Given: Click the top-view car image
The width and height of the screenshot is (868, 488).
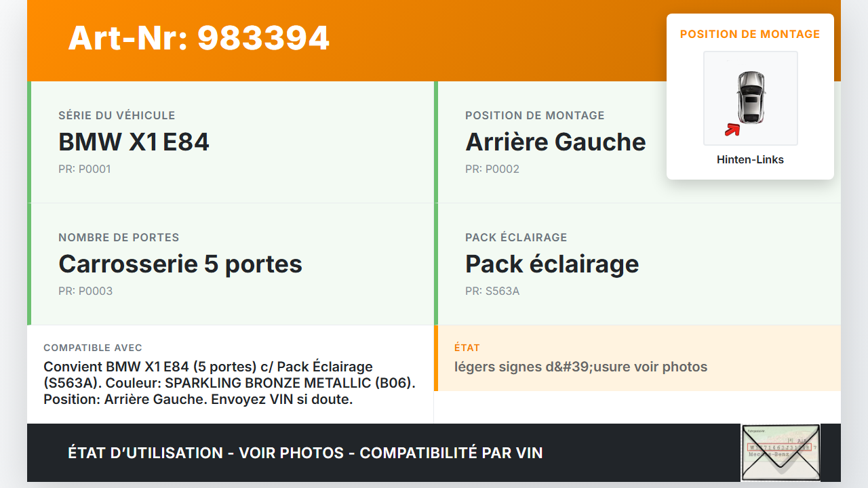Looking at the screenshot, I should coord(751,98).
